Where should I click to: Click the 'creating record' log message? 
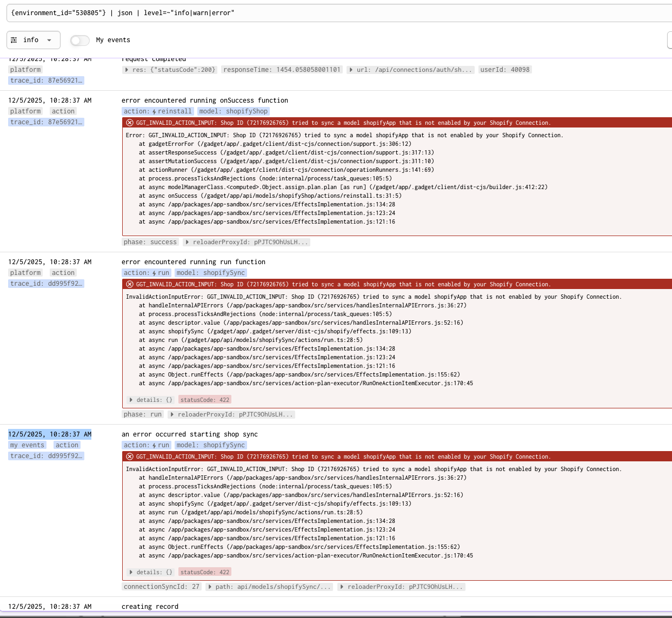tap(150, 607)
